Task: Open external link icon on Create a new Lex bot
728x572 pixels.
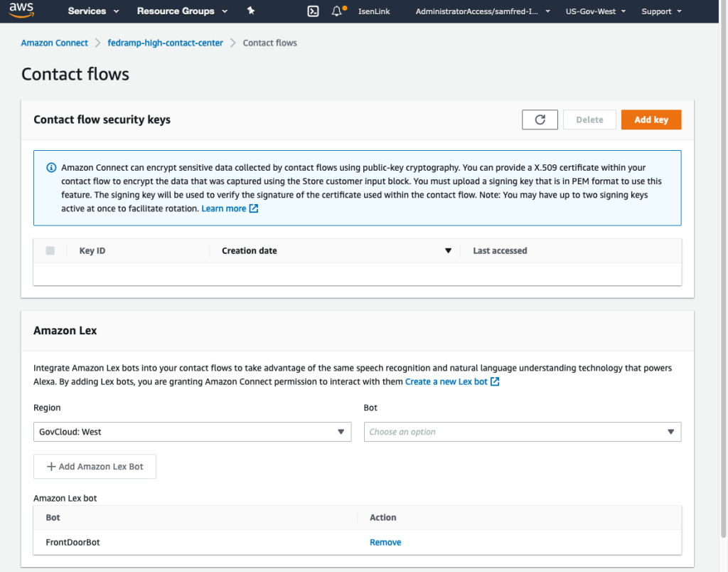Action: pyautogui.click(x=494, y=381)
